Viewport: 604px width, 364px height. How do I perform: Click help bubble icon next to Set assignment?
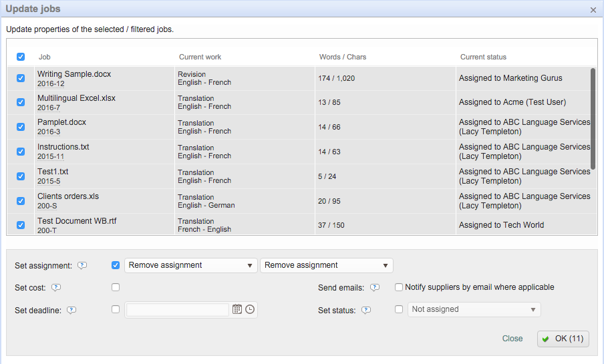(x=82, y=265)
